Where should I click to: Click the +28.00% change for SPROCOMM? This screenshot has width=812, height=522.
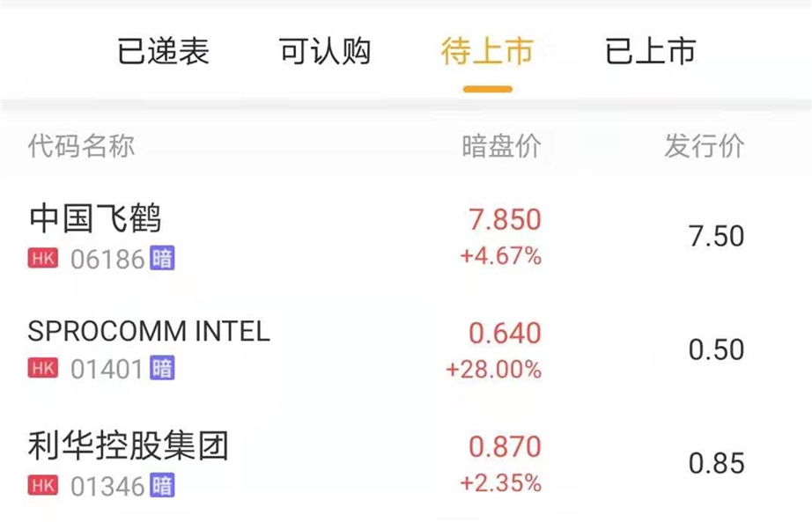pos(493,370)
